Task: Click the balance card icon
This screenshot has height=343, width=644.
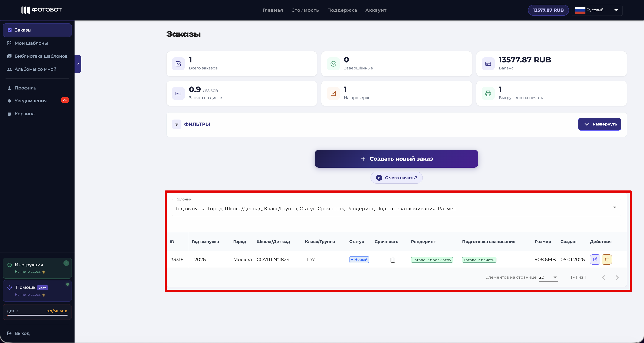Action: (488, 64)
